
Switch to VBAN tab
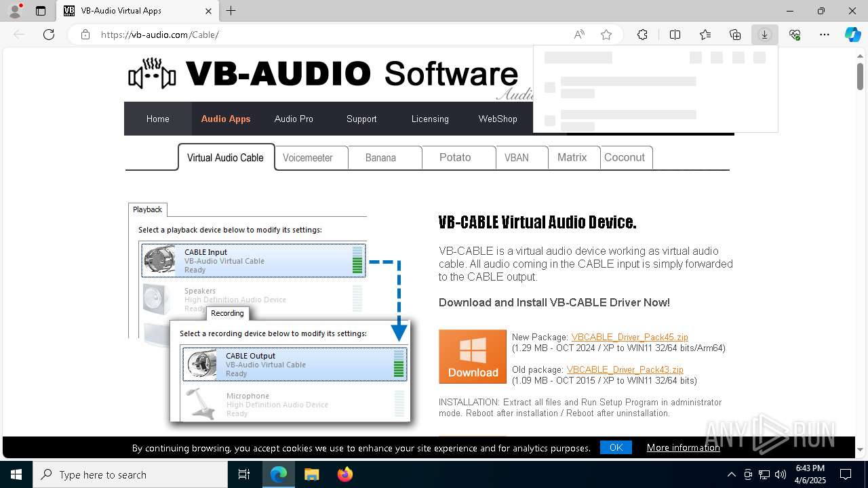coord(521,157)
